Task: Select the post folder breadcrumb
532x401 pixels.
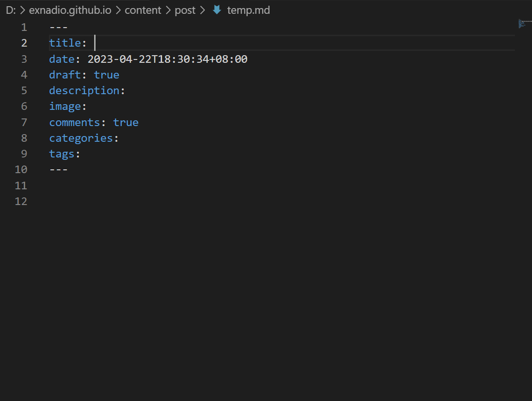Action: coord(185,10)
